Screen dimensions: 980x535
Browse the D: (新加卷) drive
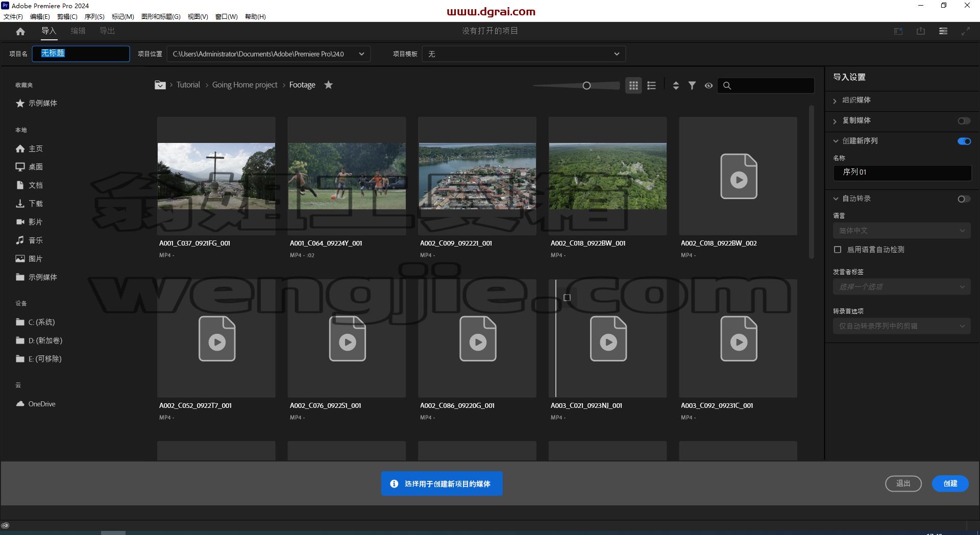click(x=39, y=341)
